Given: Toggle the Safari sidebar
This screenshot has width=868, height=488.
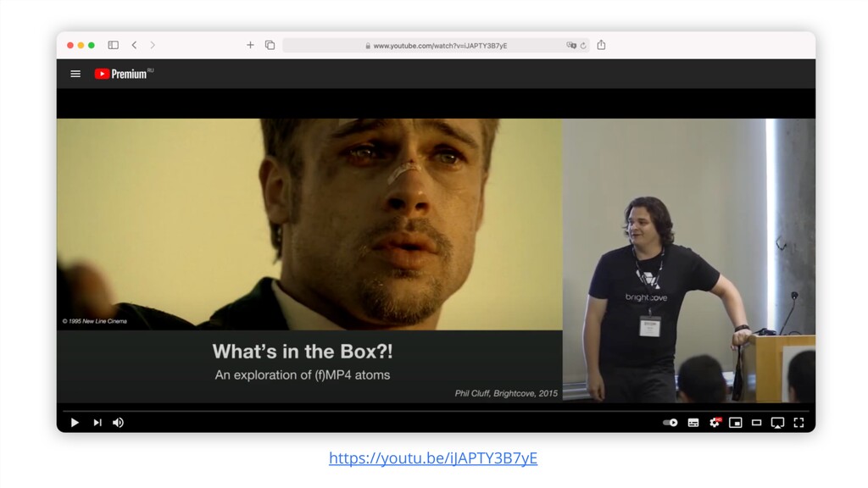Looking at the screenshot, I should point(114,45).
